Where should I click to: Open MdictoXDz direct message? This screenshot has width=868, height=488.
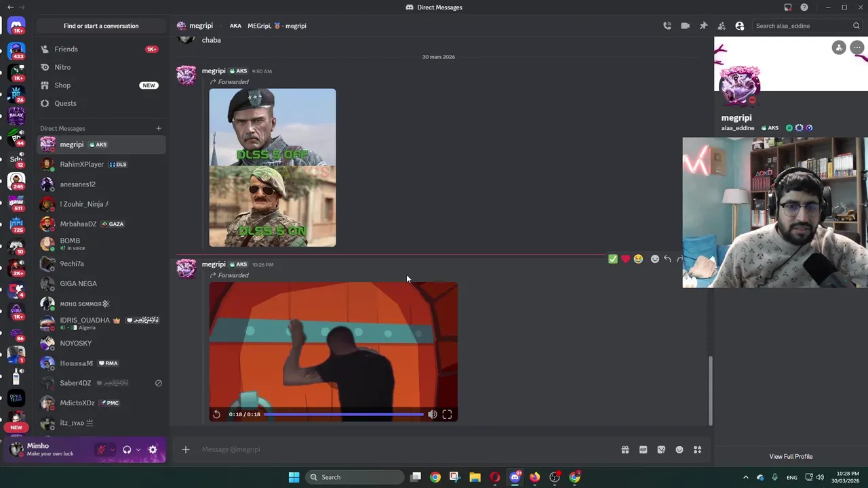101,403
